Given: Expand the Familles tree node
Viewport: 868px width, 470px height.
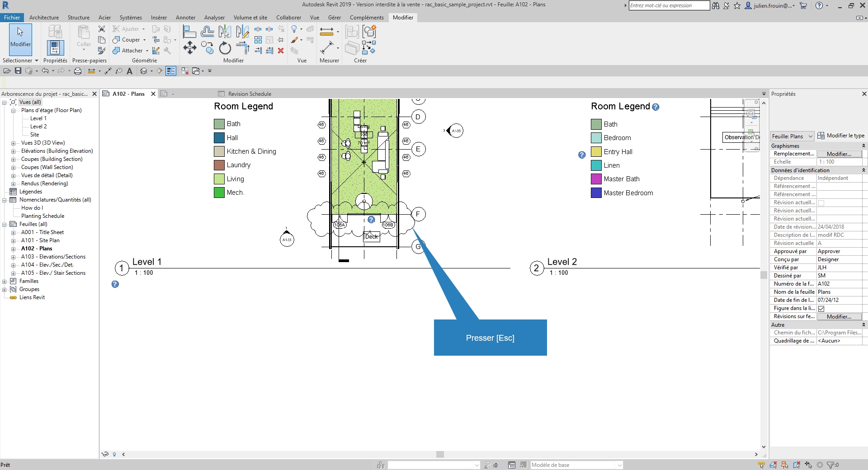Looking at the screenshot, I should 5,281.
